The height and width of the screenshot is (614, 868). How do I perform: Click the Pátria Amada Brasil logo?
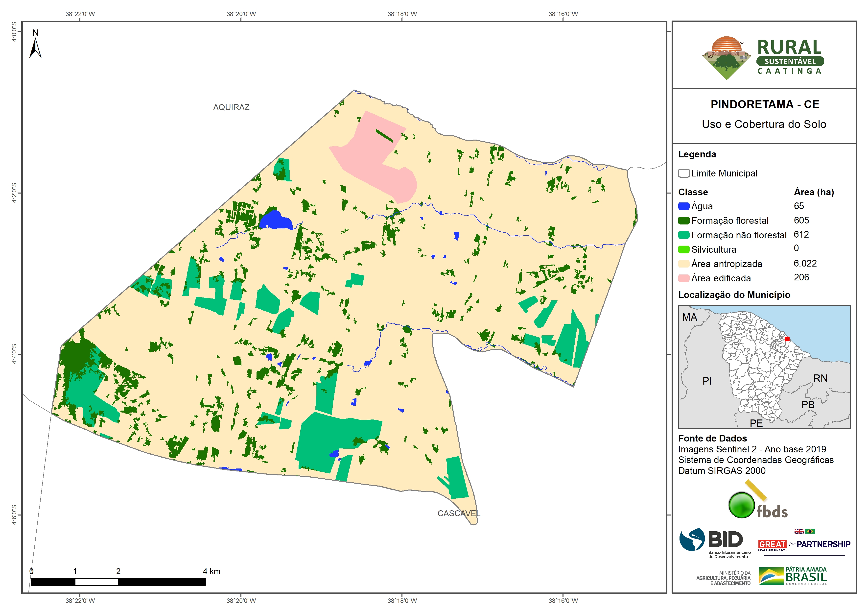[x=792, y=576]
